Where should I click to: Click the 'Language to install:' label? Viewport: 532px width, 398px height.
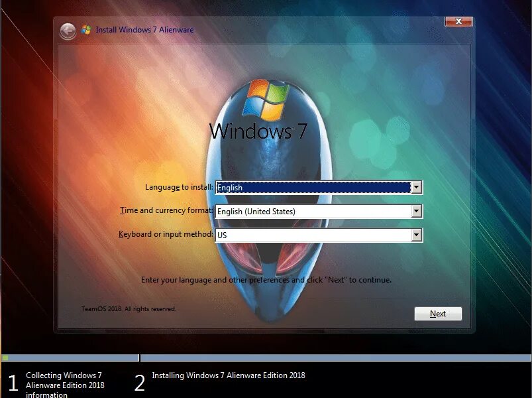click(x=179, y=187)
